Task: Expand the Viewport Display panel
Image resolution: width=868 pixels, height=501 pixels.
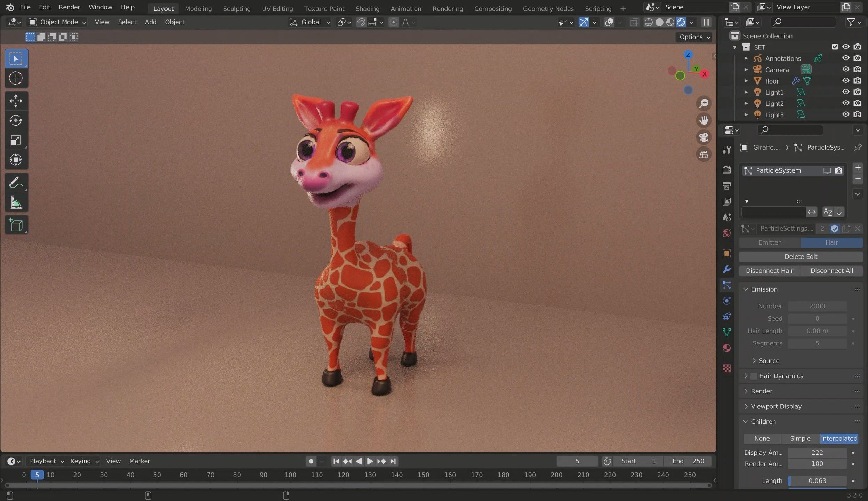Action: point(776,406)
